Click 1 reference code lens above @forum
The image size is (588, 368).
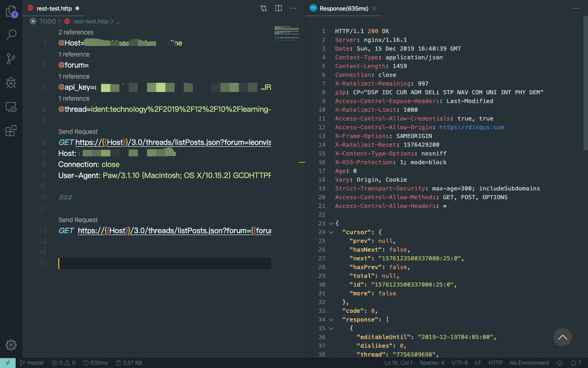(x=74, y=54)
